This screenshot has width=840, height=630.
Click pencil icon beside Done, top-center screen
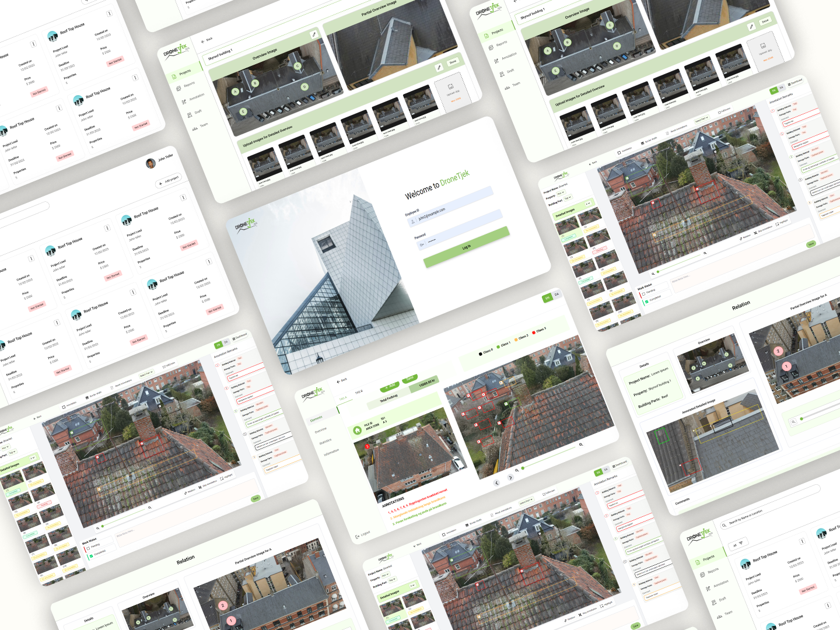point(439,68)
